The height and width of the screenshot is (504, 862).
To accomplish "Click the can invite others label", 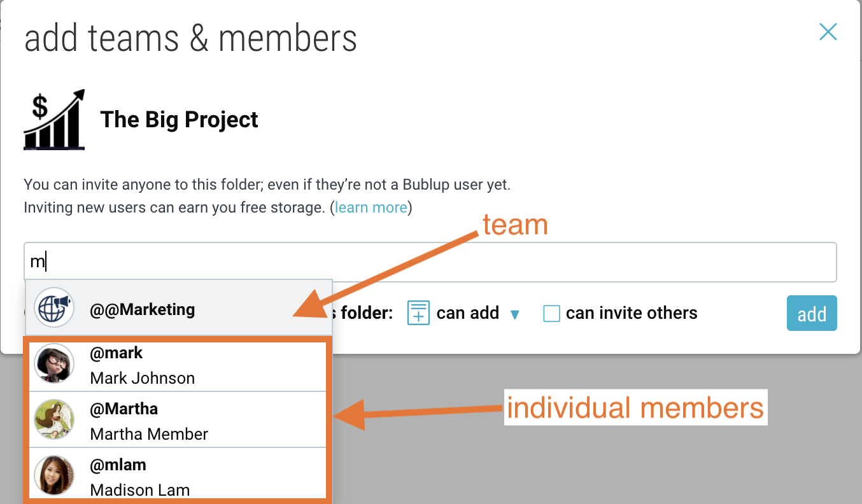I will click(x=632, y=313).
